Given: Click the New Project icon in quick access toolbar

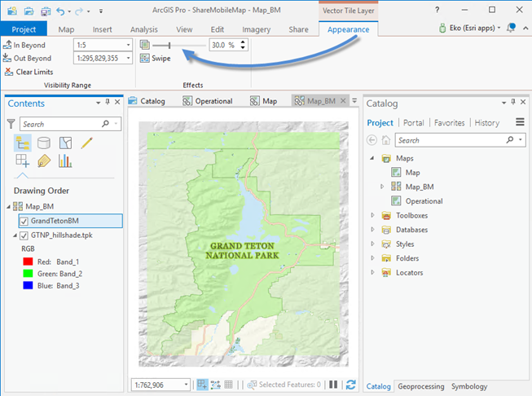Looking at the screenshot, I should (12, 11).
